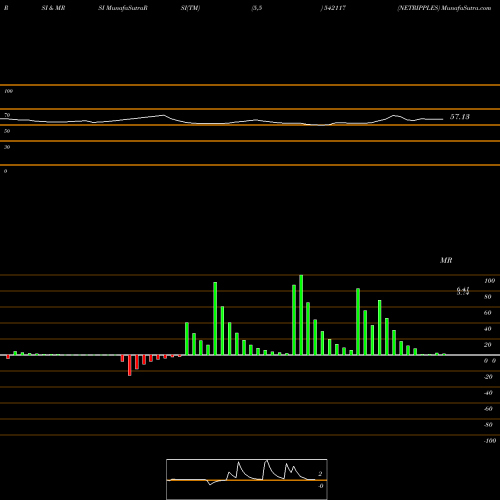Open the mini overview chart thumbnail

(247, 479)
